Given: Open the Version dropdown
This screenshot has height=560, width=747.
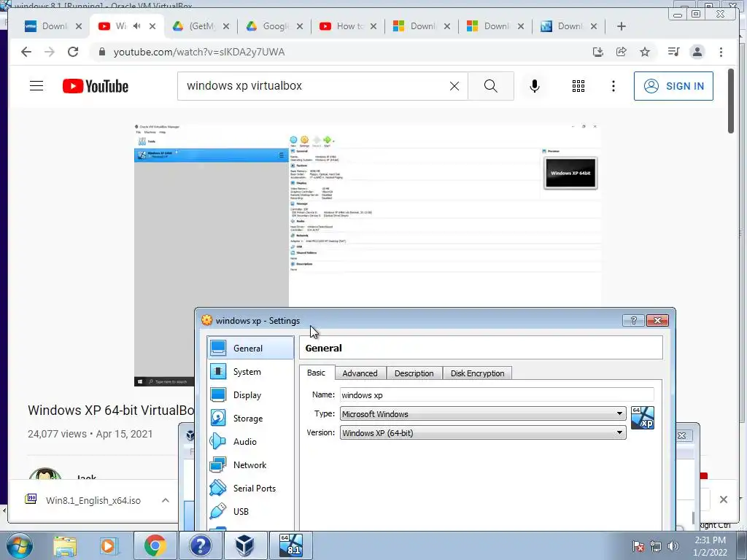Looking at the screenshot, I should click(x=483, y=433).
